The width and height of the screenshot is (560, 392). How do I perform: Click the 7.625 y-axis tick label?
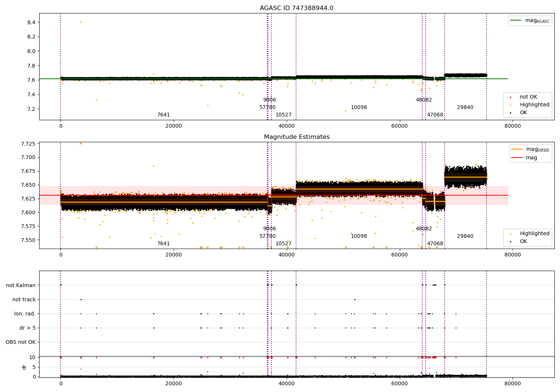click(x=28, y=199)
